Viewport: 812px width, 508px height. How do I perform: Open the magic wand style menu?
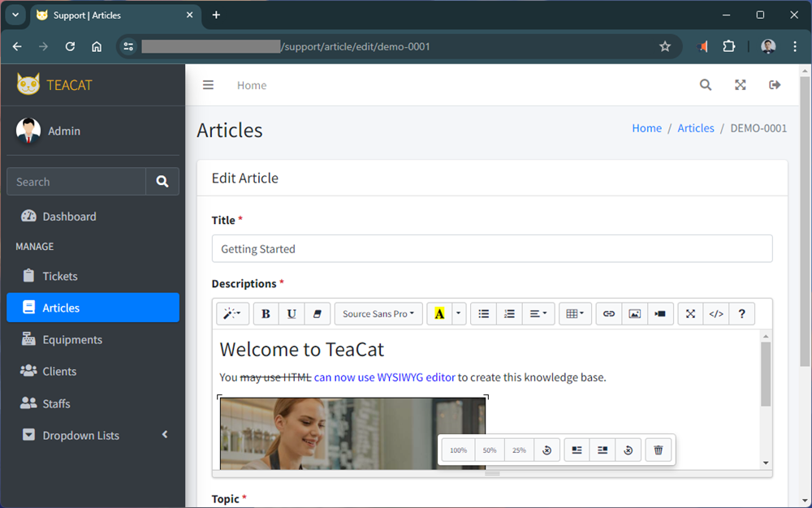[232, 313]
